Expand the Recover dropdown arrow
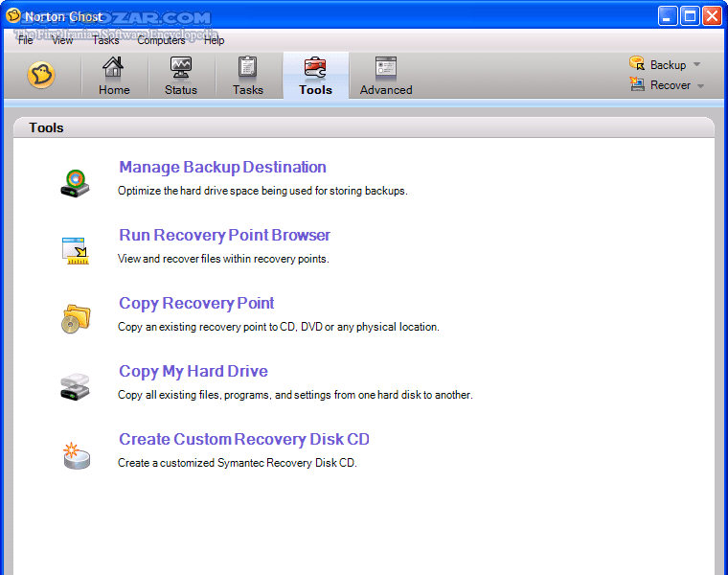The width and height of the screenshot is (728, 575). 700,86
